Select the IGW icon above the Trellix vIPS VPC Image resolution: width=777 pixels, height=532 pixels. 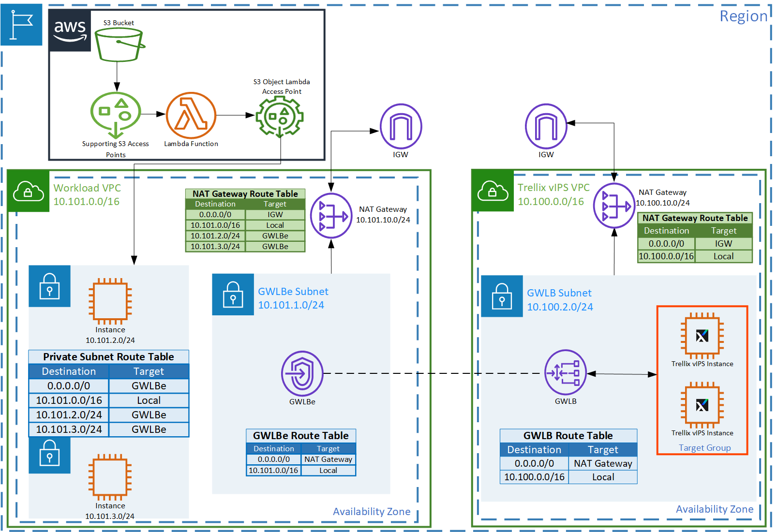(546, 126)
